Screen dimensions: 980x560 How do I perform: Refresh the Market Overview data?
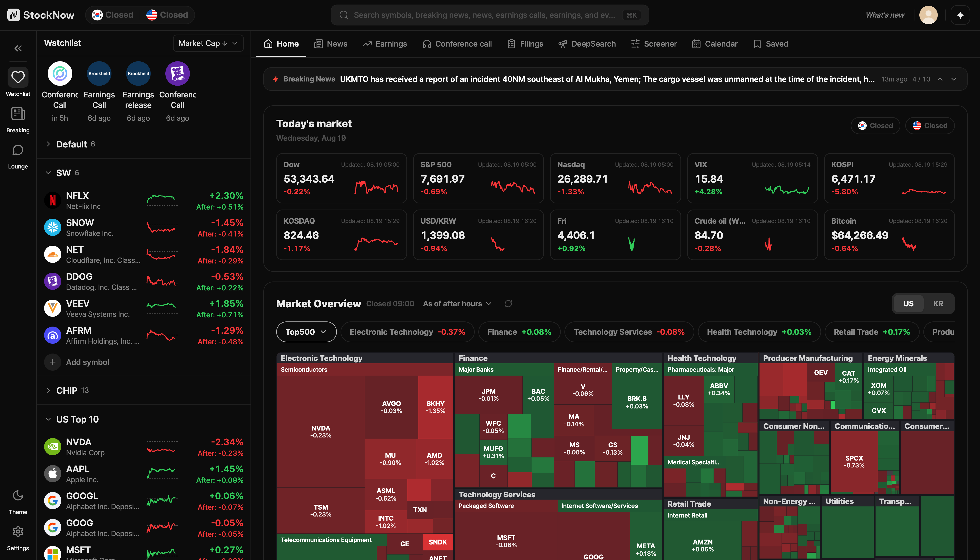(508, 304)
